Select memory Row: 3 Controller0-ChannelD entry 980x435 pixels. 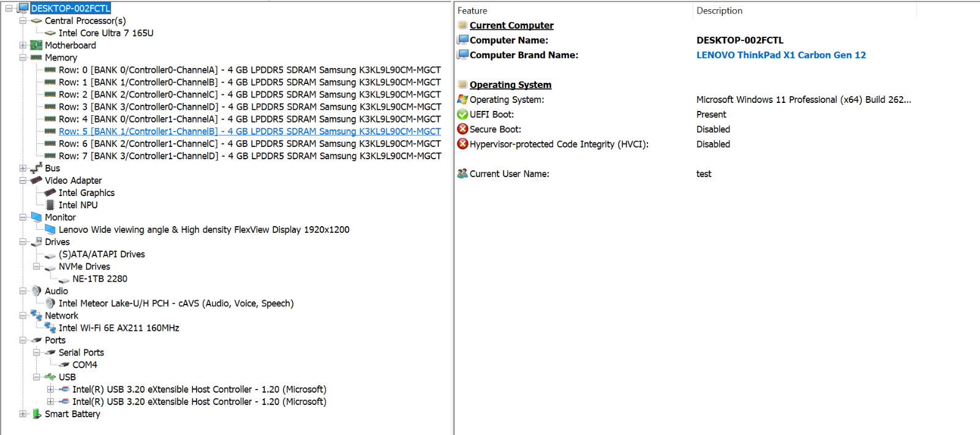pyautogui.click(x=250, y=107)
